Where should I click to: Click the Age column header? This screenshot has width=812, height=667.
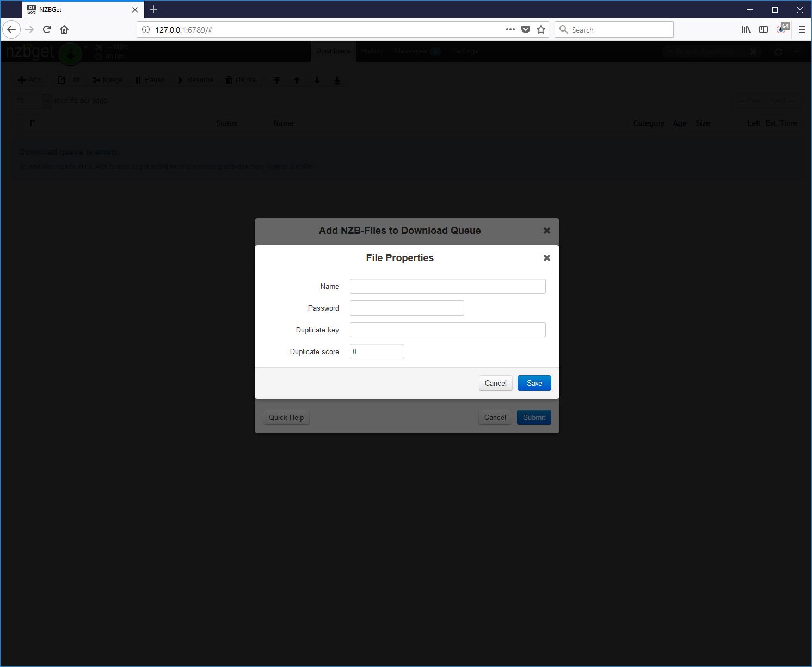click(x=680, y=123)
